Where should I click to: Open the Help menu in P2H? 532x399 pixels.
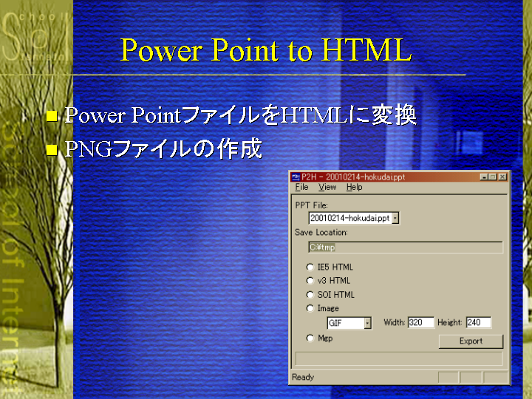[354, 187]
